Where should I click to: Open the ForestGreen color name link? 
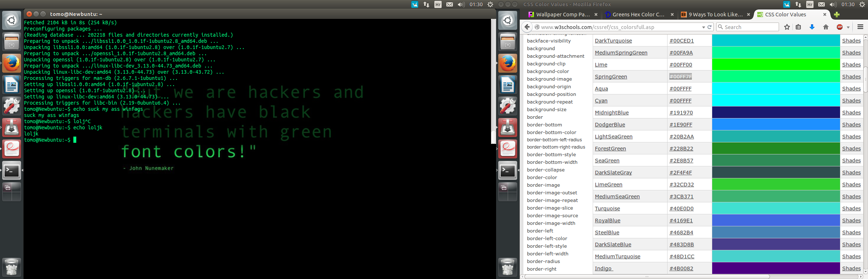[610, 149]
